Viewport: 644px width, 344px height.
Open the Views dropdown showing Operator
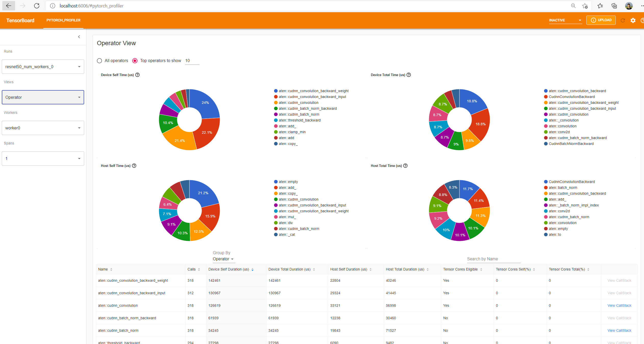tap(43, 97)
